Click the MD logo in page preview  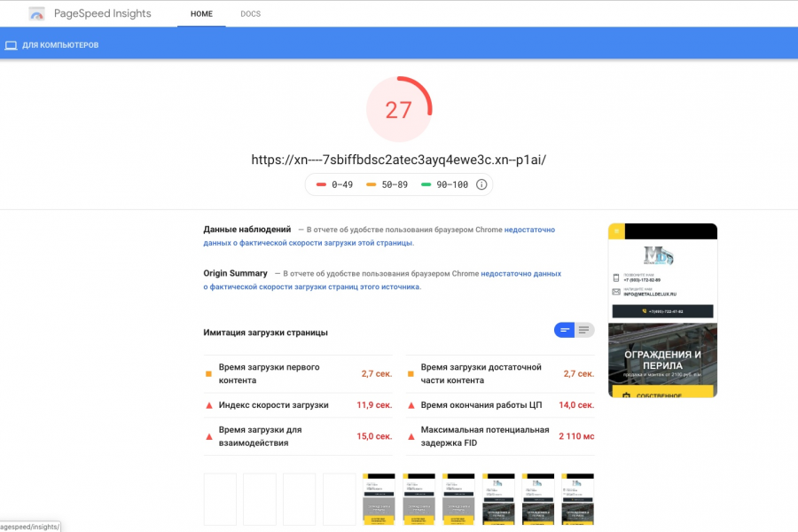point(659,255)
